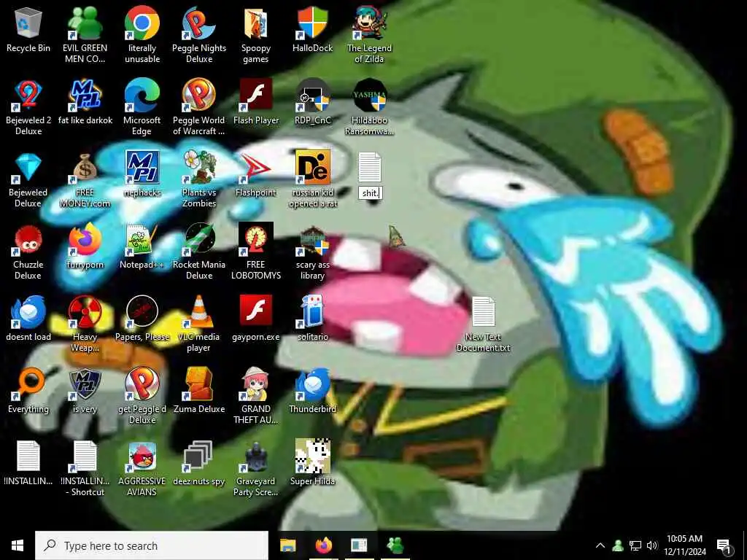The height and width of the screenshot is (560, 747).
Task: Click the Rocket Mania Deluxe icon
Action: point(198,239)
